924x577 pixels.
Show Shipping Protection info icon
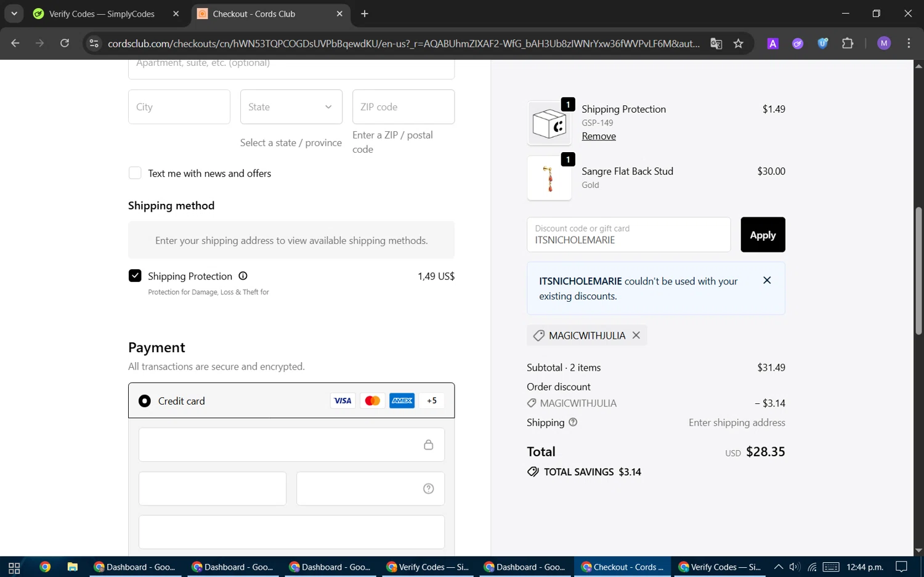(x=243, y=276)
